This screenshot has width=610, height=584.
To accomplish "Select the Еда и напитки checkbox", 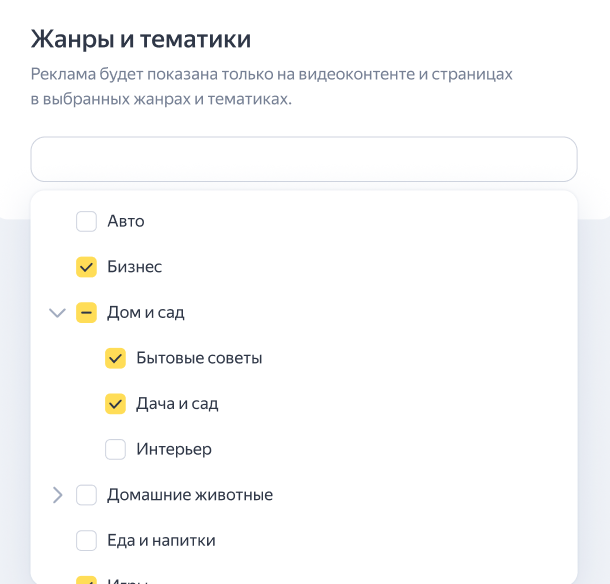I will coord(87,541).
